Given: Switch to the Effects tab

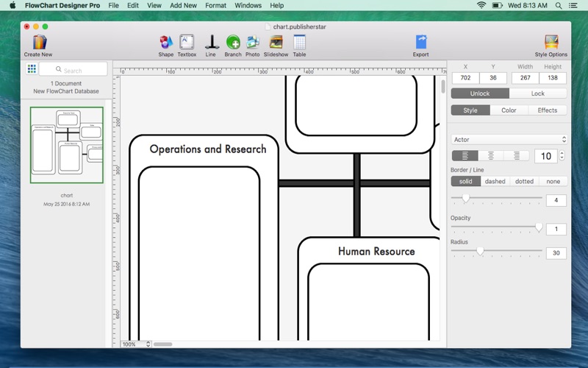Looking at the screenshot, I should (547, 110).
